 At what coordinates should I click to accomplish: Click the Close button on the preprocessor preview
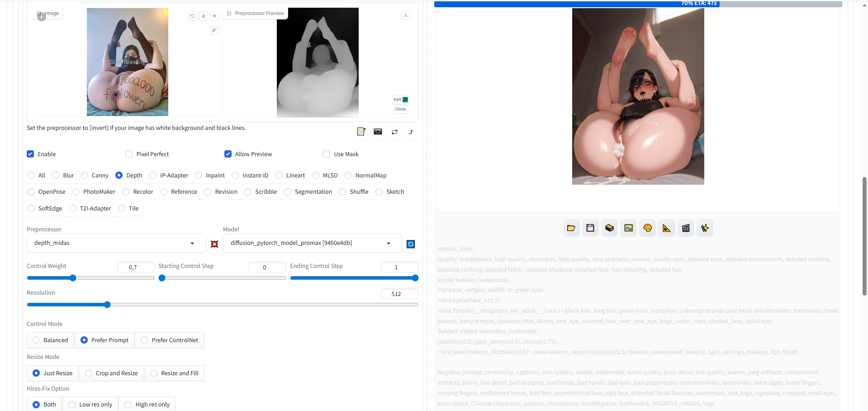click(x=401, y=109)
